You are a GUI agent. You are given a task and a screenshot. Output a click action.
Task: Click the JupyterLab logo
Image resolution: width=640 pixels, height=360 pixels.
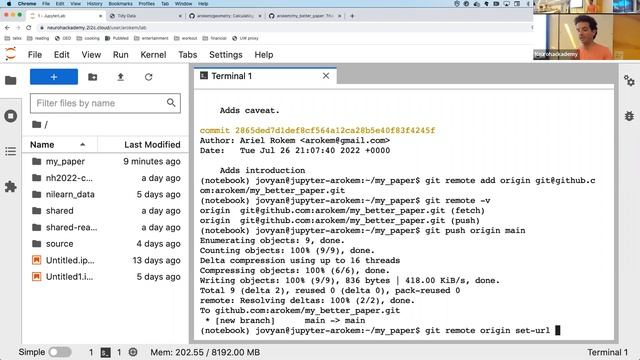point(11,54)
